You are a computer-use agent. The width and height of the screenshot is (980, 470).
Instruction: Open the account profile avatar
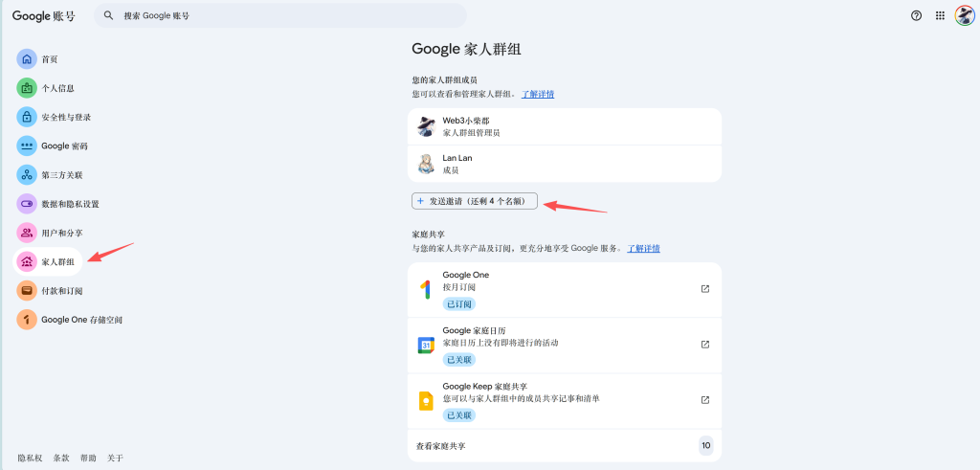pyautogui.click(x=965, y=15)
